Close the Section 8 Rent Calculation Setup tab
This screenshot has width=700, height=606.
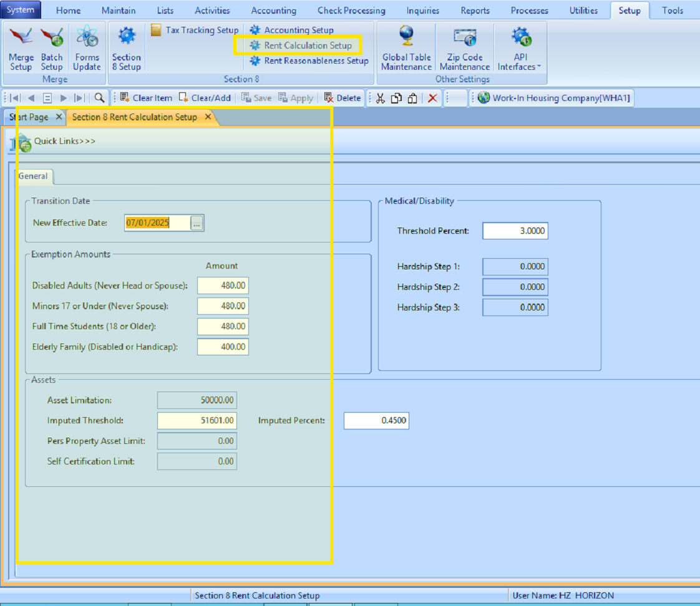point(208,117)
